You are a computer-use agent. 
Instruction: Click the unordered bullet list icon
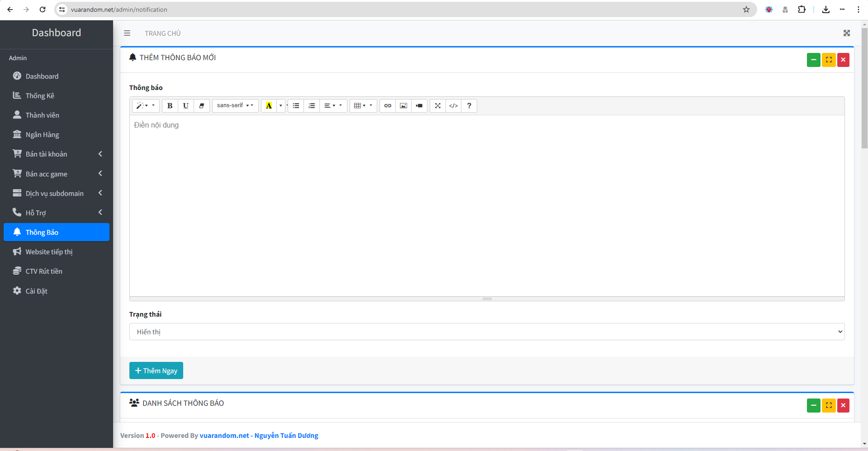[x=296, y=106]
